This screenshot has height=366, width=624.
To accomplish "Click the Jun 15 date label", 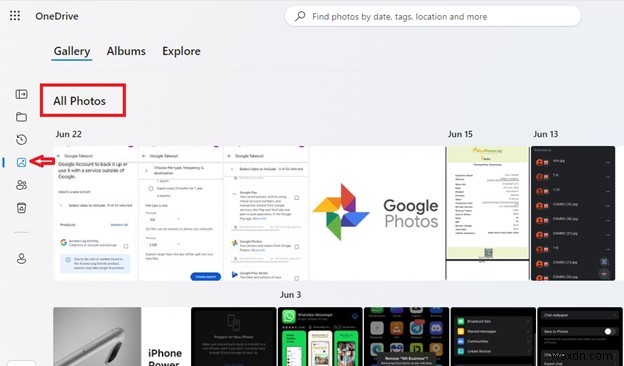I will 460,134.
